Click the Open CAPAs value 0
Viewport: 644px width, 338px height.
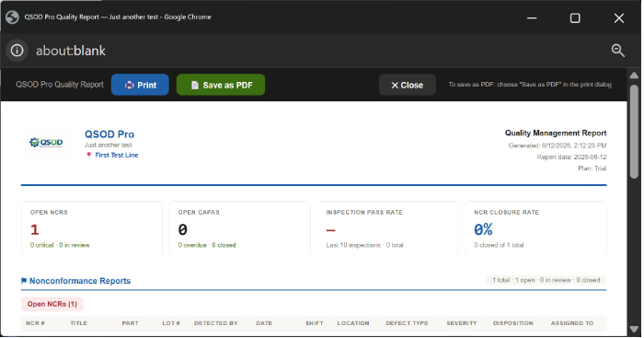pos(183,229)
